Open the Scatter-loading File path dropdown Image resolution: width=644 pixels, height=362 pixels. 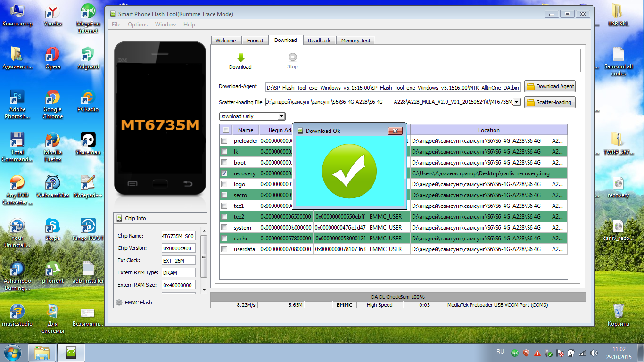(516, 102)
